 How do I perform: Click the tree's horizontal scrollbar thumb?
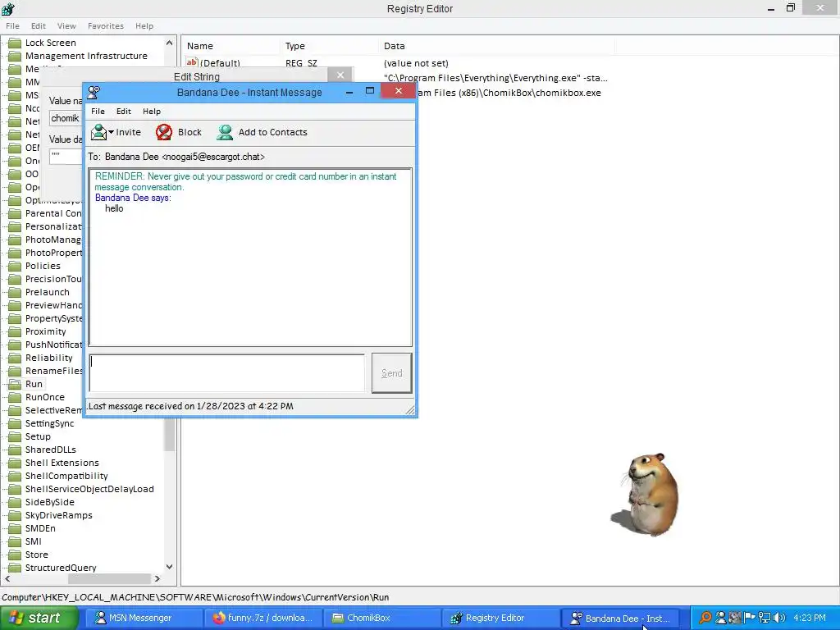109,578
